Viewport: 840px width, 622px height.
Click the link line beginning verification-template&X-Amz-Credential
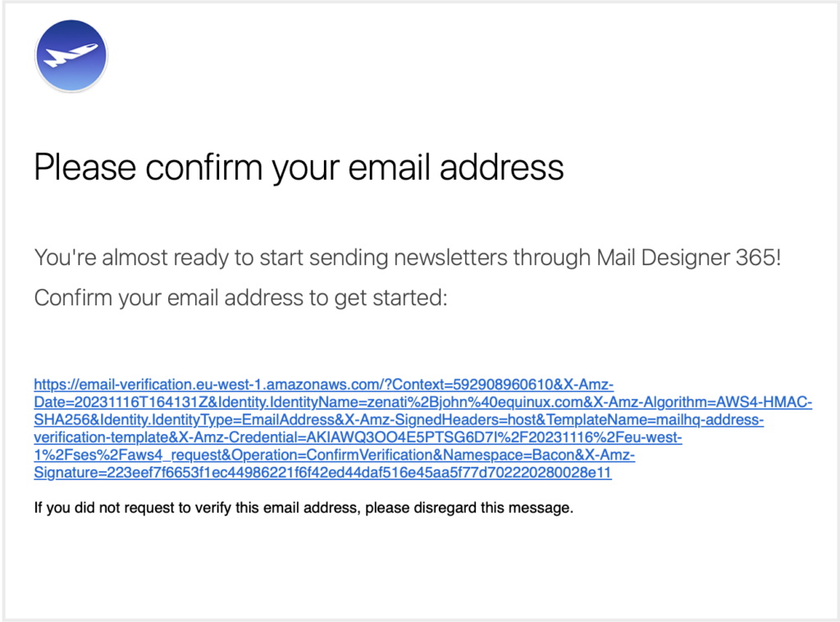[x=358, y=437]
